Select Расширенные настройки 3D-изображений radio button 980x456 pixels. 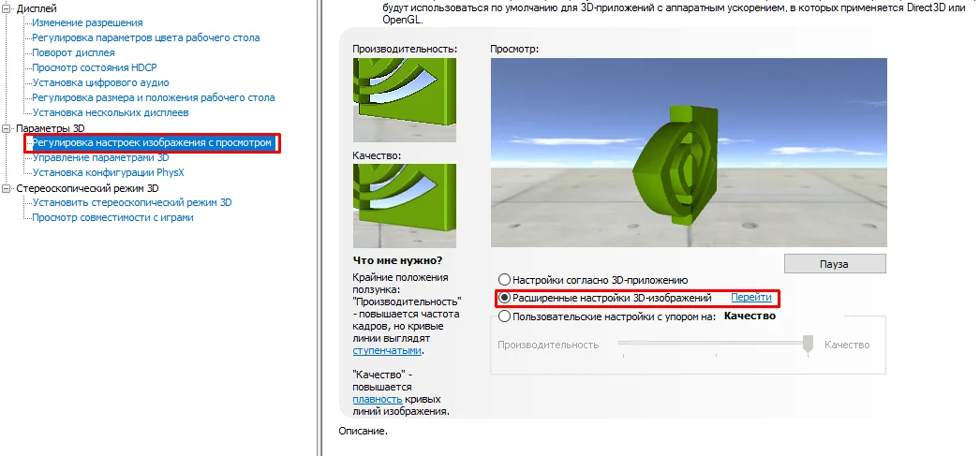[x=504, y=299]
